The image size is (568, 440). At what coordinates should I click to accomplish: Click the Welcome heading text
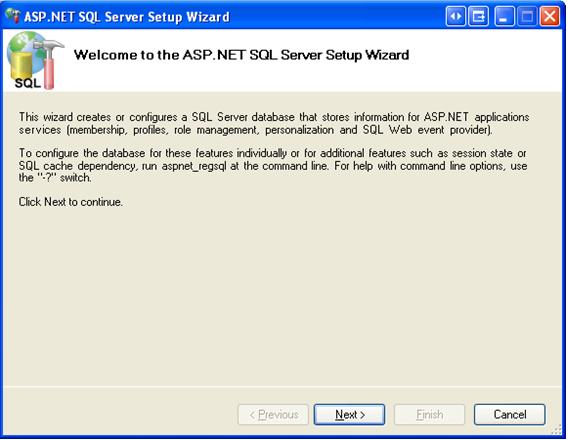(241, 55)
